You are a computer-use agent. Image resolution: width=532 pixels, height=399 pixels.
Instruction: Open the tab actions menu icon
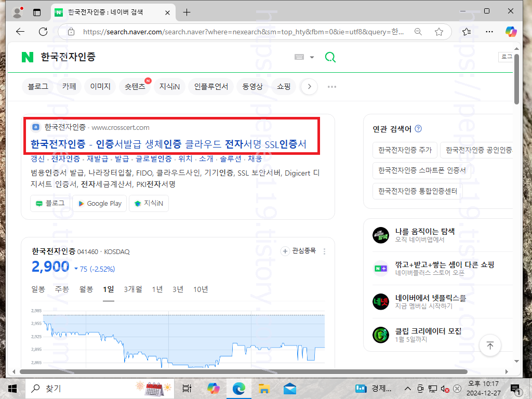point(37,12)
